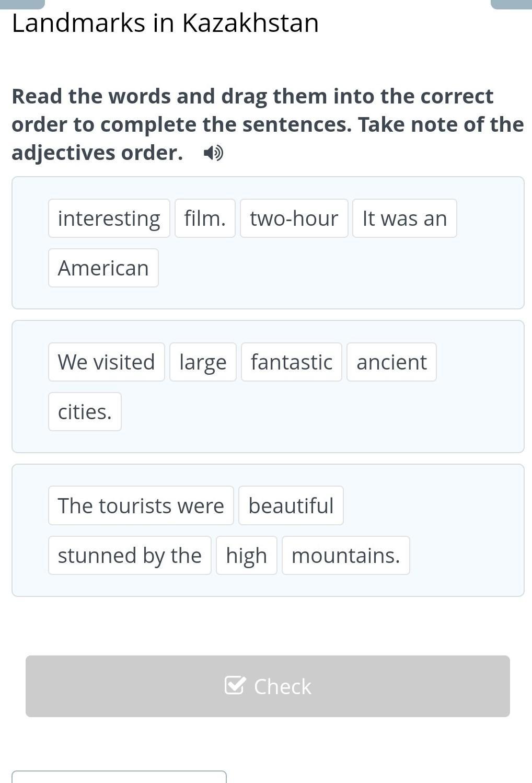Viewport: 532px width, 783px height.
Task: Select the 'two-hour' word tile
Action: pyautogui.click(x=294, y=218)
